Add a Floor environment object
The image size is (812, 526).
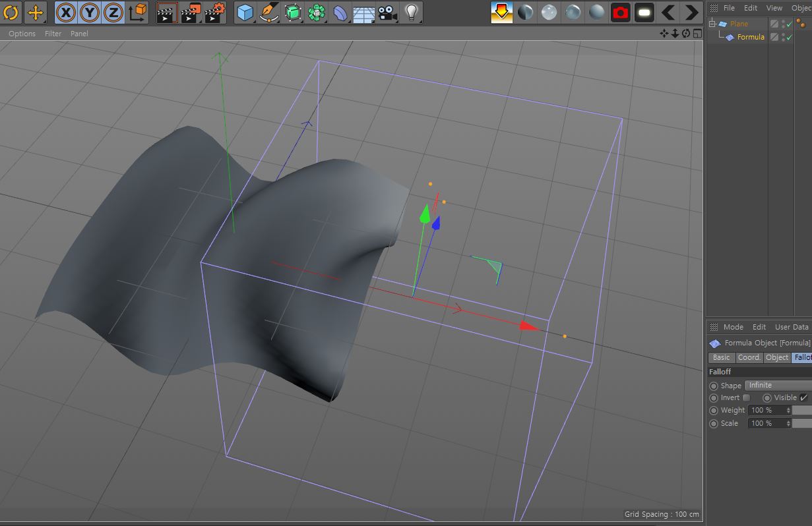click(364, 12)
